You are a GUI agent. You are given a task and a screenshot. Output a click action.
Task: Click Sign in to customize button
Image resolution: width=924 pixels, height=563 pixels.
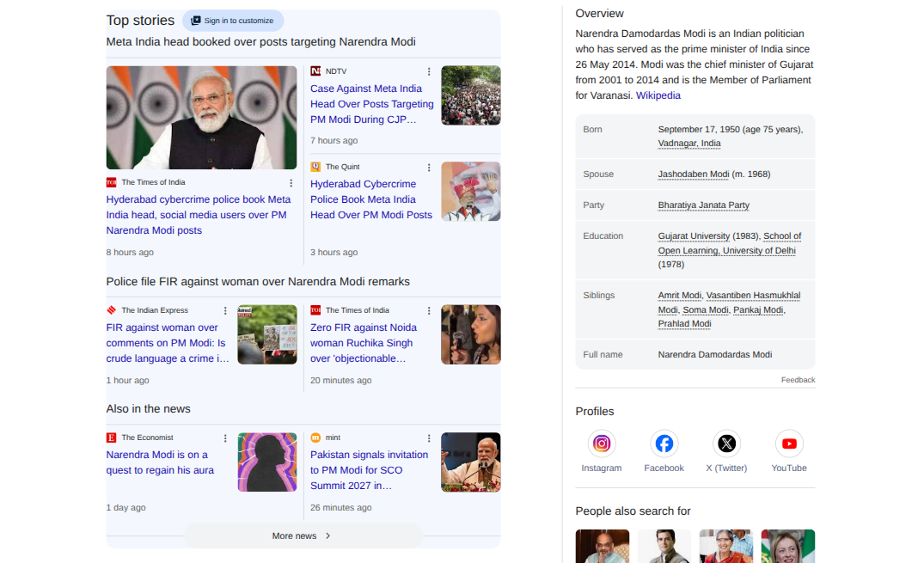click(233, 21)
